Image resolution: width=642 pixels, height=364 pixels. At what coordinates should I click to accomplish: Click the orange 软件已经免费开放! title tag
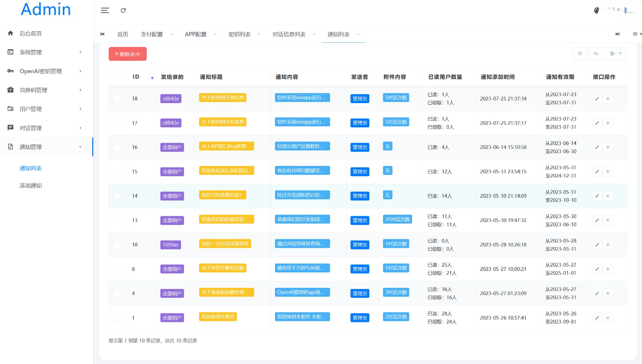(x=223, y=195)
